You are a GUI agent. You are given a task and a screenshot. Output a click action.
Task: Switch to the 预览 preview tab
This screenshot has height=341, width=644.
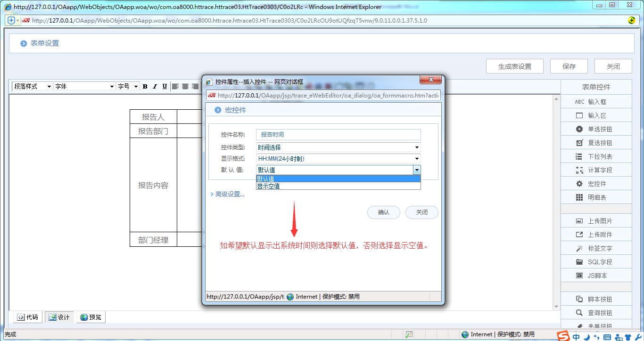point(91,317)
